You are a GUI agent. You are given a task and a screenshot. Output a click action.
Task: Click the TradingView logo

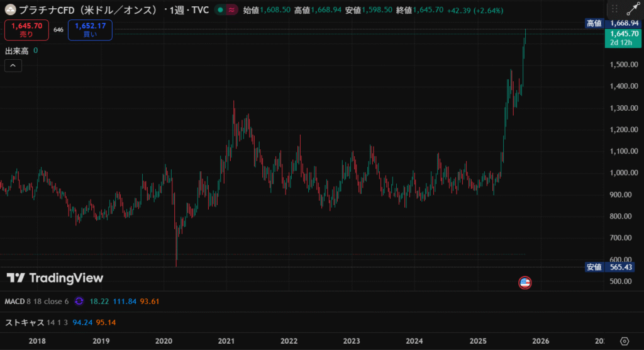[55, 278]
